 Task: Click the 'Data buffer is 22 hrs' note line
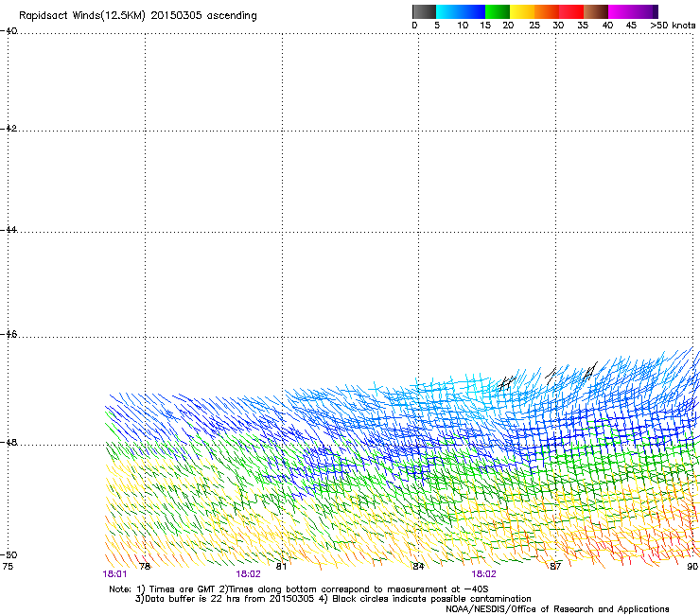pyautogui.click(x=333, y=599)
